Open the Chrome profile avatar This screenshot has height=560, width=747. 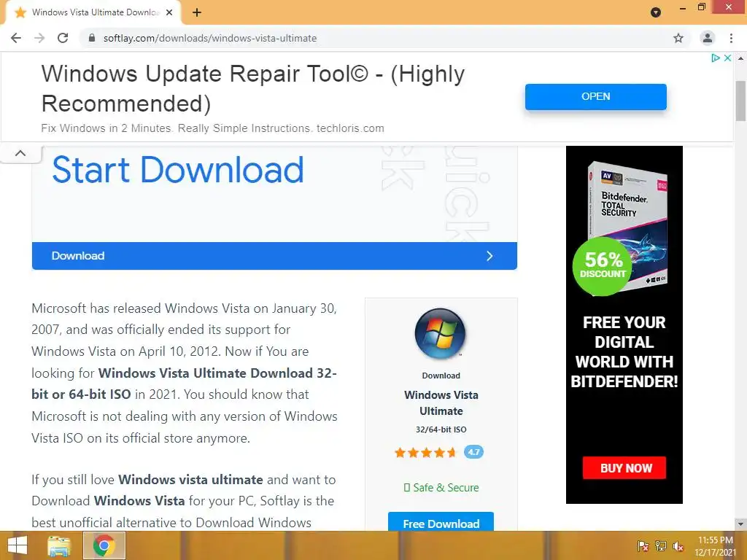coord(708,38)
